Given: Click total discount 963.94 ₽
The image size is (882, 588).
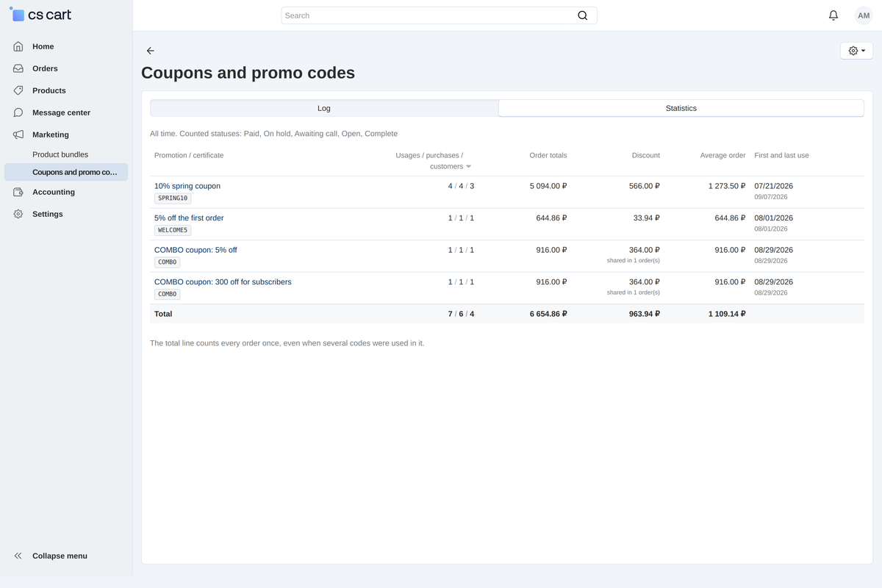Looking at the screenshot, I should click(645, 314).
